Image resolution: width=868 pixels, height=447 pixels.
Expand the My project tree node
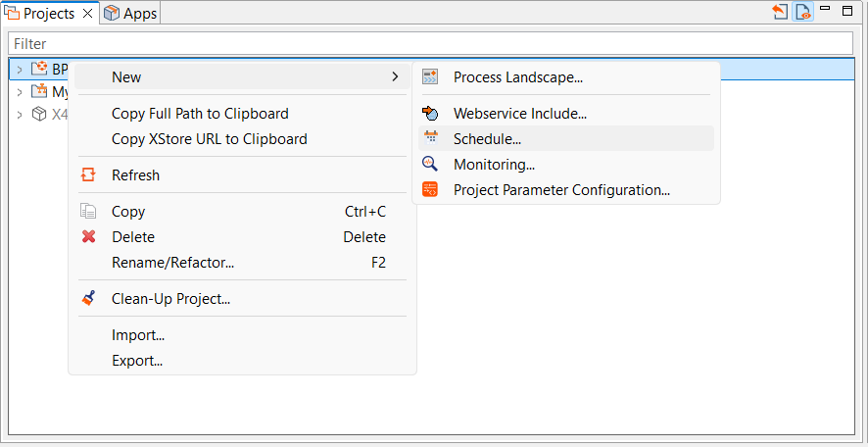click(x=20, y=92)
